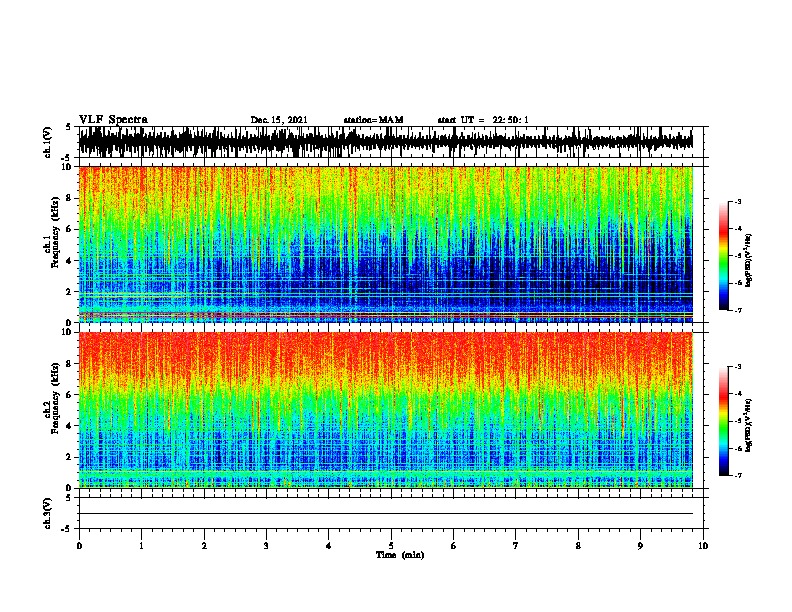The image size is (792, 612).
Task: Click the ch.1 spectrogram "2" kHz tick
Action: click(70, 291)
